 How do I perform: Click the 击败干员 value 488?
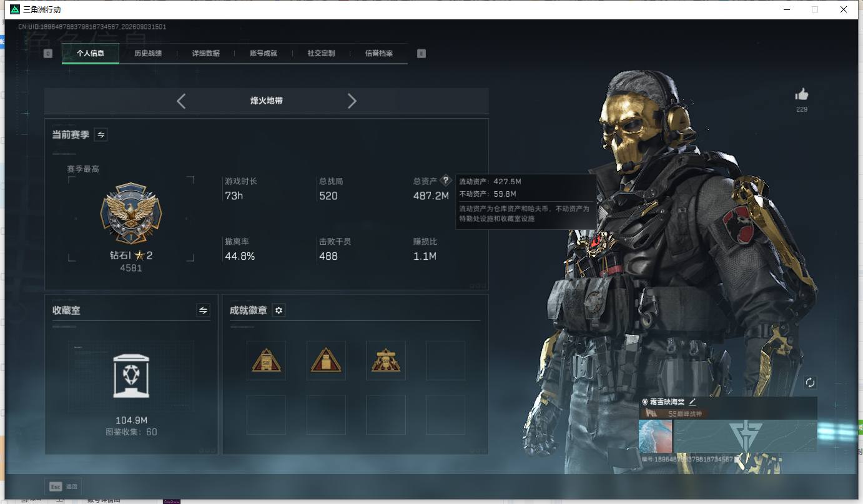[328, 256]
